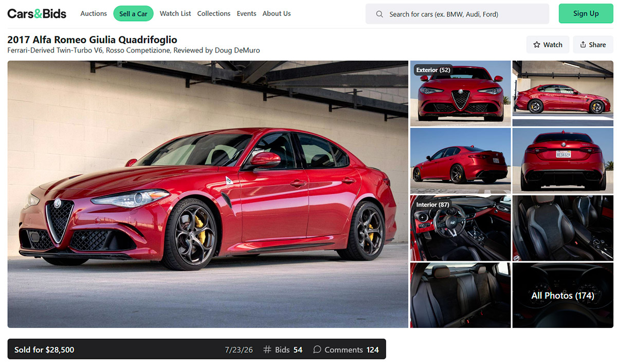Click the hashtag bids icon
617x364 pixels.
pos(267,350)
